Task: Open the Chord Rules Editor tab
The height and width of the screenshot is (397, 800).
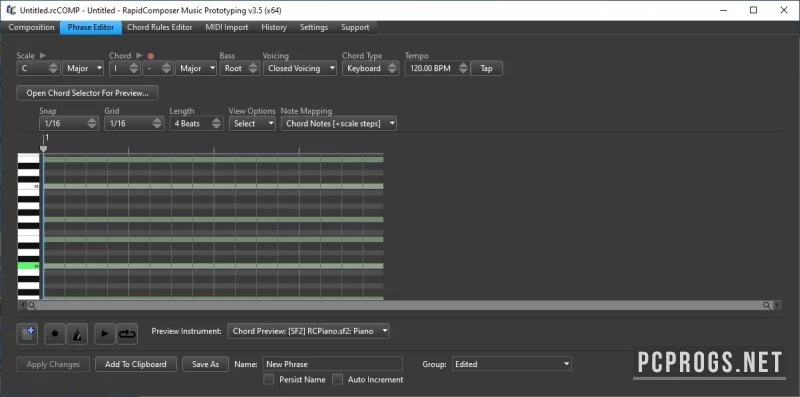Action: click(x=160, y=28)
